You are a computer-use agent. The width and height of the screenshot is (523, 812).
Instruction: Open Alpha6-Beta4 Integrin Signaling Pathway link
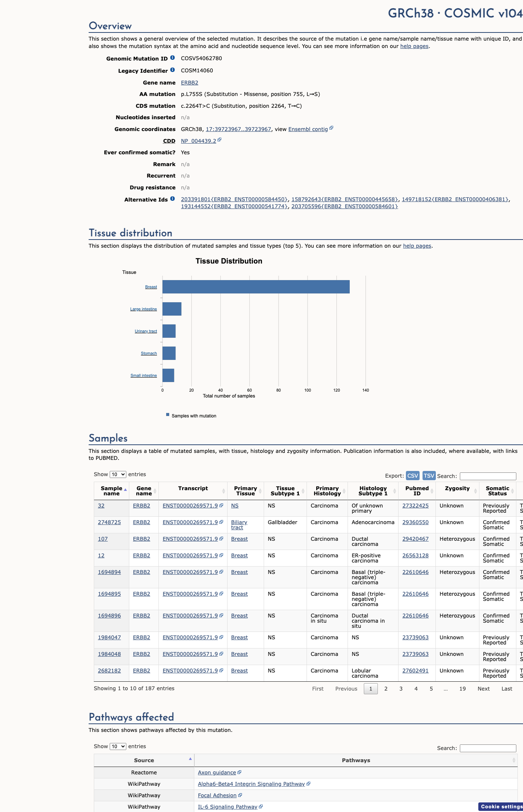[252, 784]
